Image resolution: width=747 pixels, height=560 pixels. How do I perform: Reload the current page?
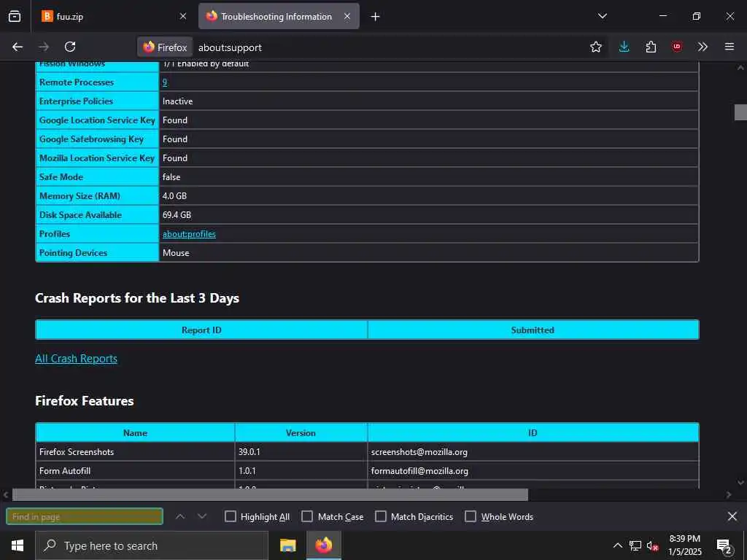[70, 47]
